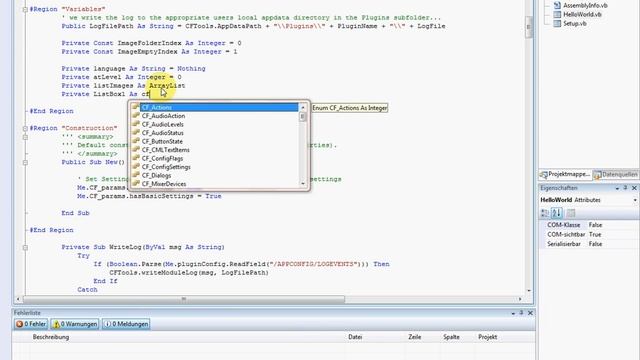640x360 pixels.
Task: Sort properties alphabetically
Action: [556, 213]
